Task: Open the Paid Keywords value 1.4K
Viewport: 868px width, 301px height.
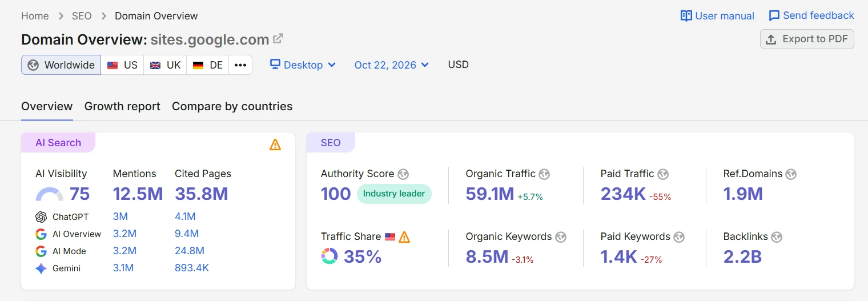Action: pyautogui.click(x=619, y=257)
